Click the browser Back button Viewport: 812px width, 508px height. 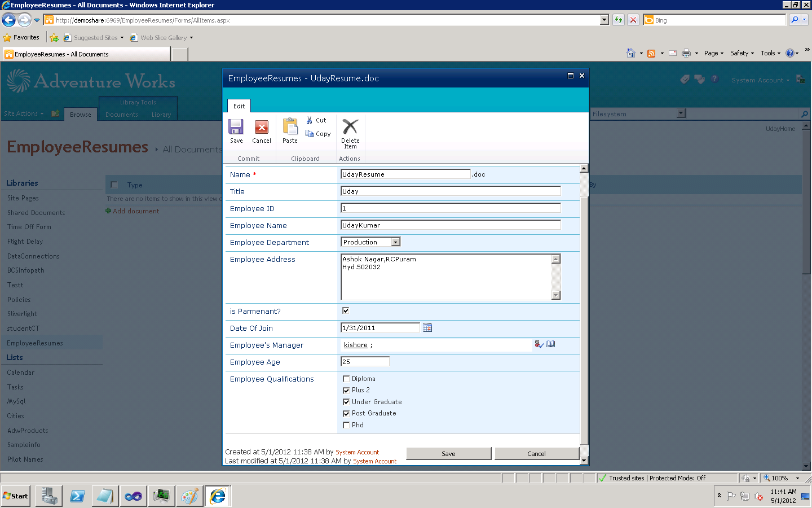point(8,20)
